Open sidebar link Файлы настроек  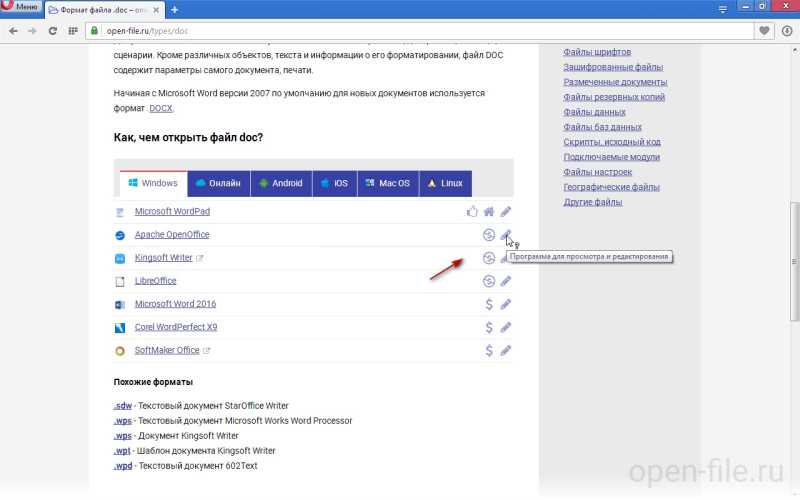(597, 172)
